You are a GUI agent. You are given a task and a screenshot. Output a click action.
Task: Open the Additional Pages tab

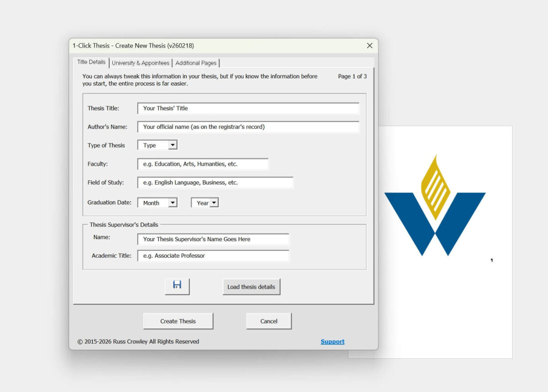point(196,63)
